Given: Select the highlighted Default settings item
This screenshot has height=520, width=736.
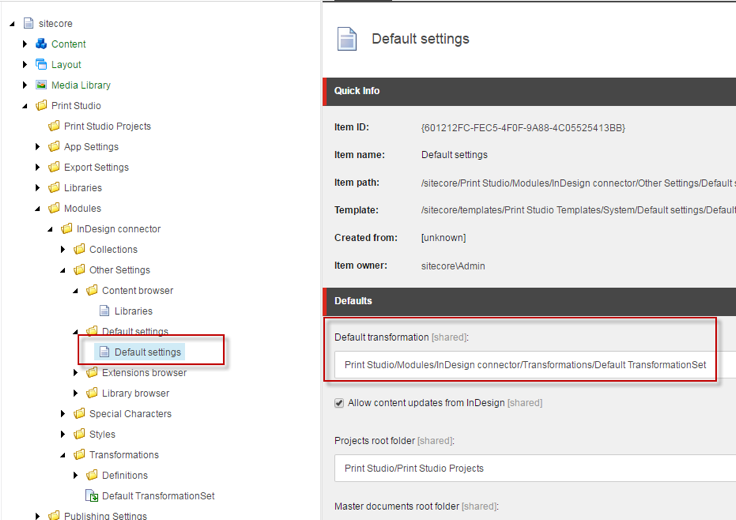Looking at the screenshot, I should [147, 352].
